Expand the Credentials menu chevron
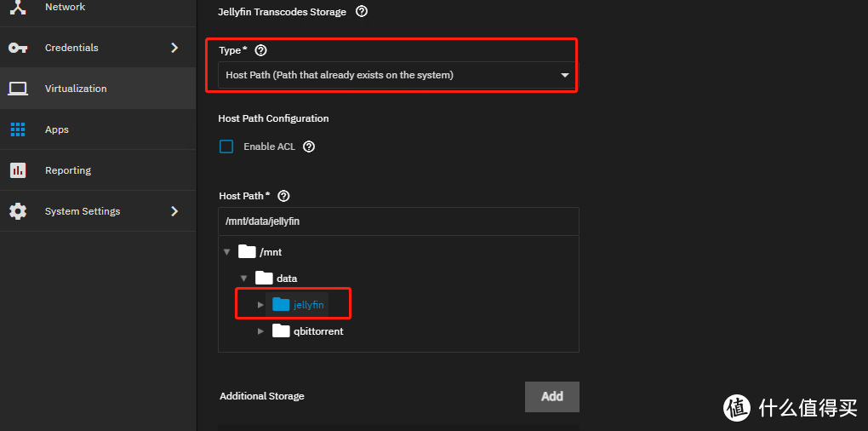868x431 pixels. (x=174, y=48)
